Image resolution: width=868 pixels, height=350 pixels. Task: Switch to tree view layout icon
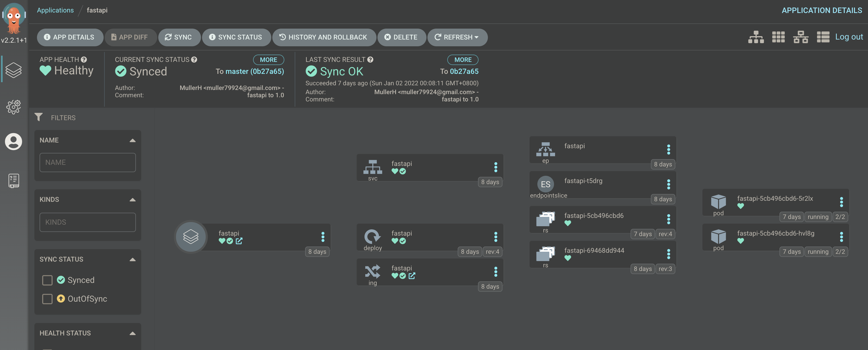tap(756, 37)
